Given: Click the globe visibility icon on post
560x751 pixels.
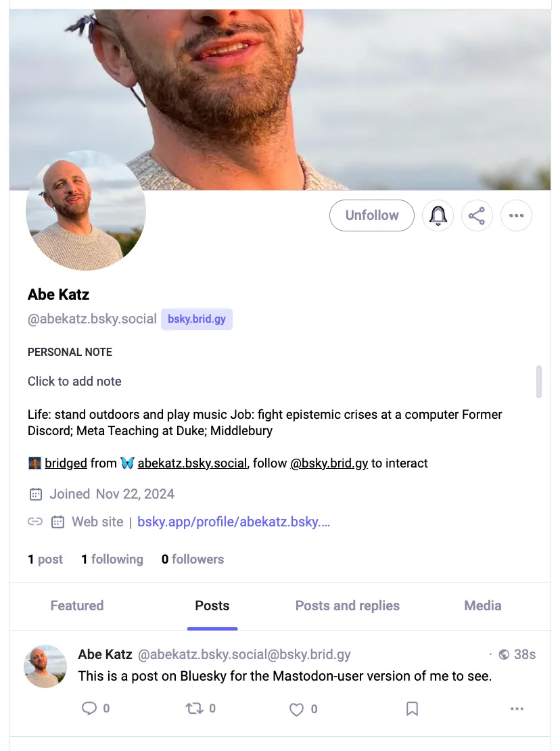Looking at the screenshot, I should click(504, 654).
